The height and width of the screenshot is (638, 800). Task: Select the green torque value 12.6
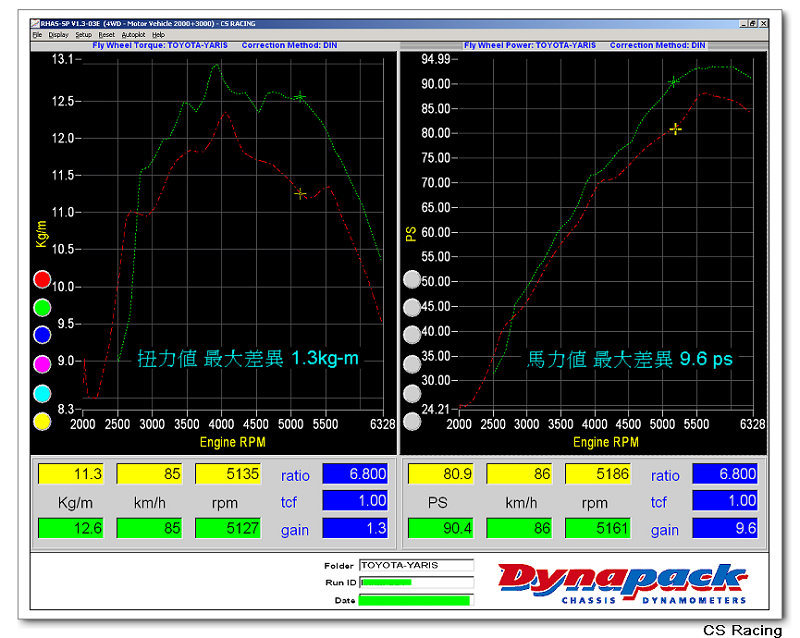point(71,528)
